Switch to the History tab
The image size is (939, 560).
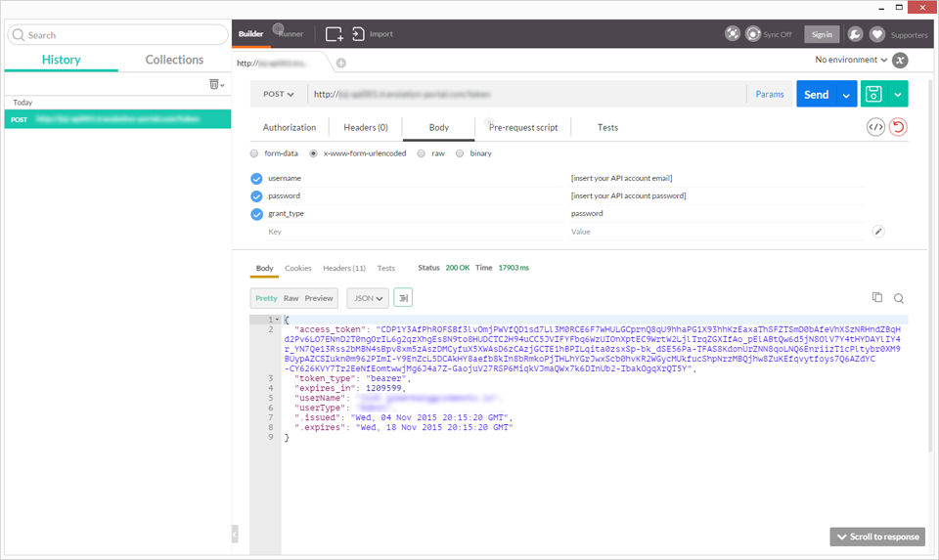click(61, 60)
